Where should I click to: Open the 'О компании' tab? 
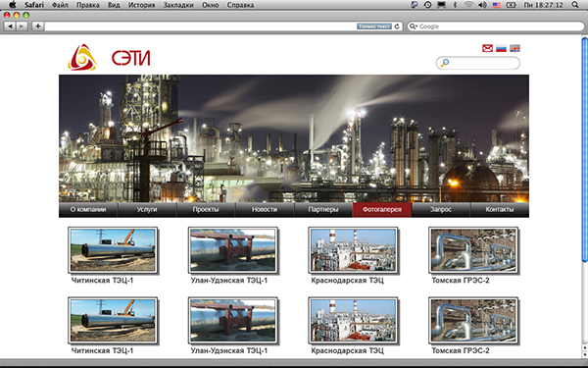pyautogui.click(x=88, y=210)
